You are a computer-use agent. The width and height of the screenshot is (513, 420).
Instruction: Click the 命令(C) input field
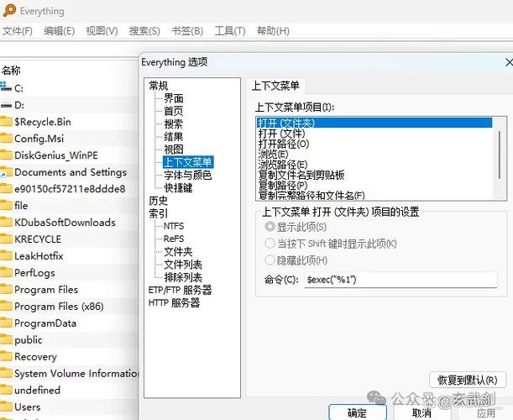(x=400, y=280)
